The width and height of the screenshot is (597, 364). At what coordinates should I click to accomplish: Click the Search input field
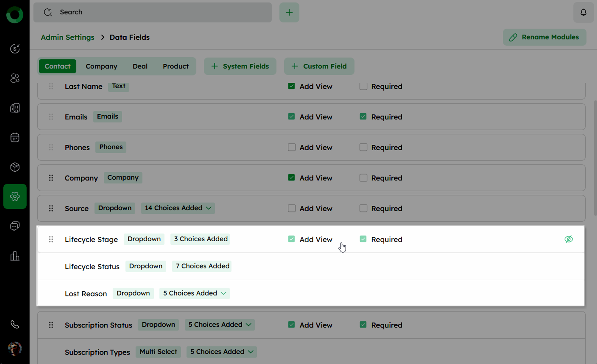(x=153, y=12)
